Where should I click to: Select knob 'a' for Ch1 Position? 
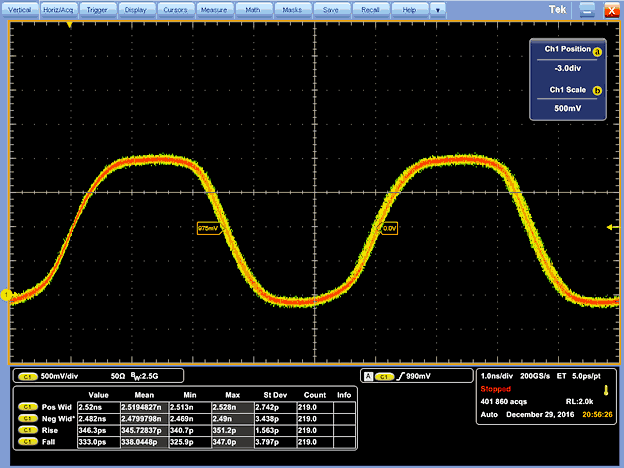[597, 52]
